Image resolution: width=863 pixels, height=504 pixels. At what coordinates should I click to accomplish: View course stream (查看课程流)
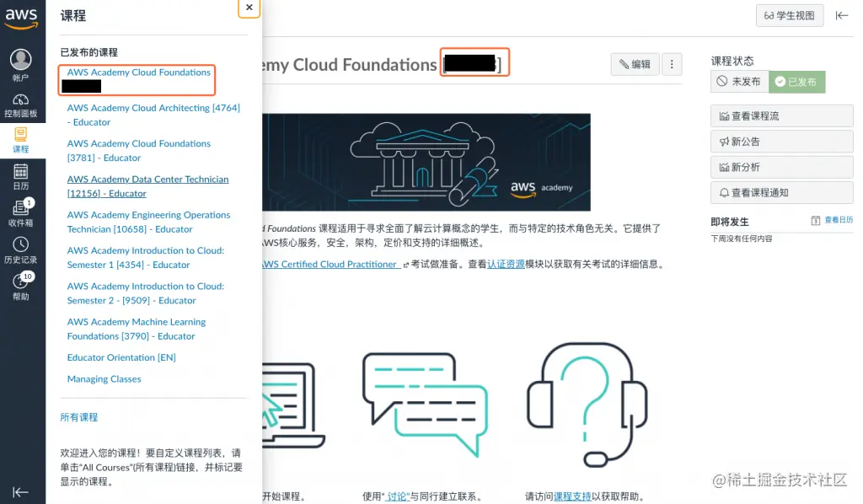tap(781, 116)
